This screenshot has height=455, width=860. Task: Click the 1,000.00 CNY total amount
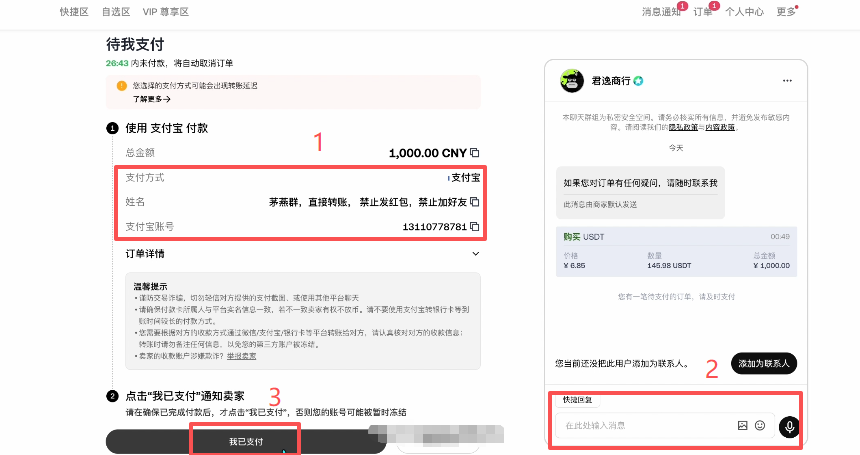[x=428, y=153]
